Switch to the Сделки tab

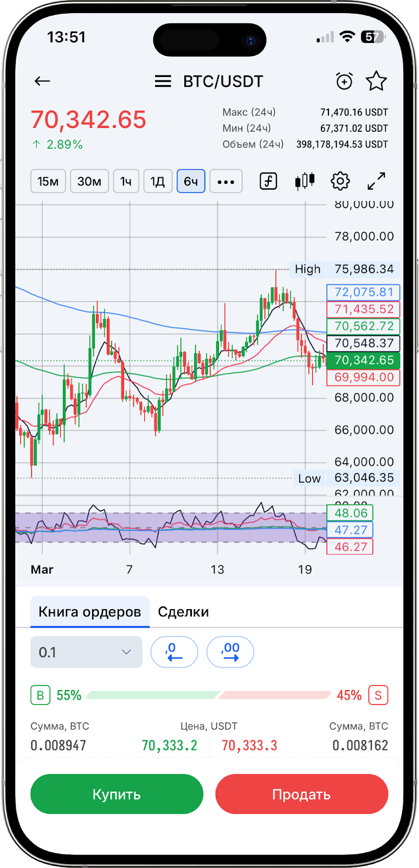click(183, 612)
